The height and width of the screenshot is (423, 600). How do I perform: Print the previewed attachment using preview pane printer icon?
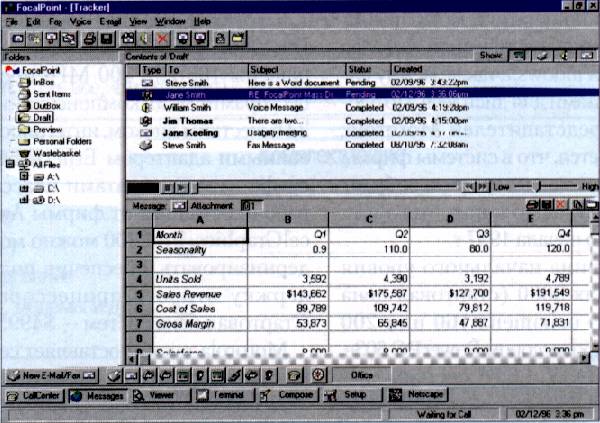[x=532, y=205]
